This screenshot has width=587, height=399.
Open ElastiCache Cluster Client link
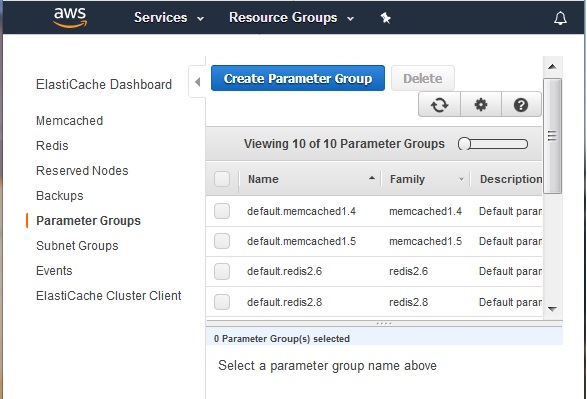coord(109,296)
